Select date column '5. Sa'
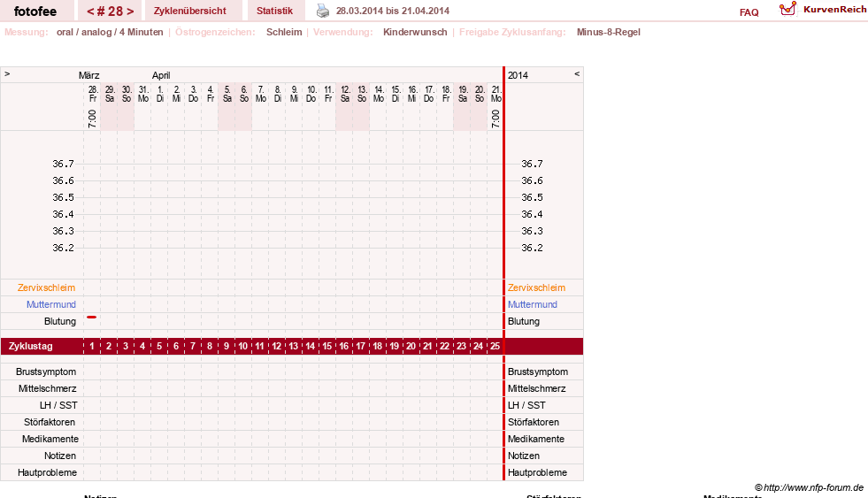This screenshot has height=498, width=868. 227,94
